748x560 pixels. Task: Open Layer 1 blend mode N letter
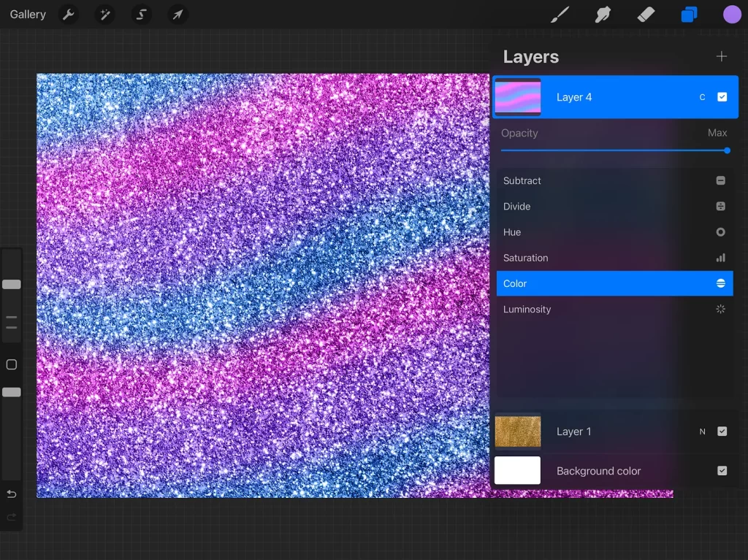[702, 431]
